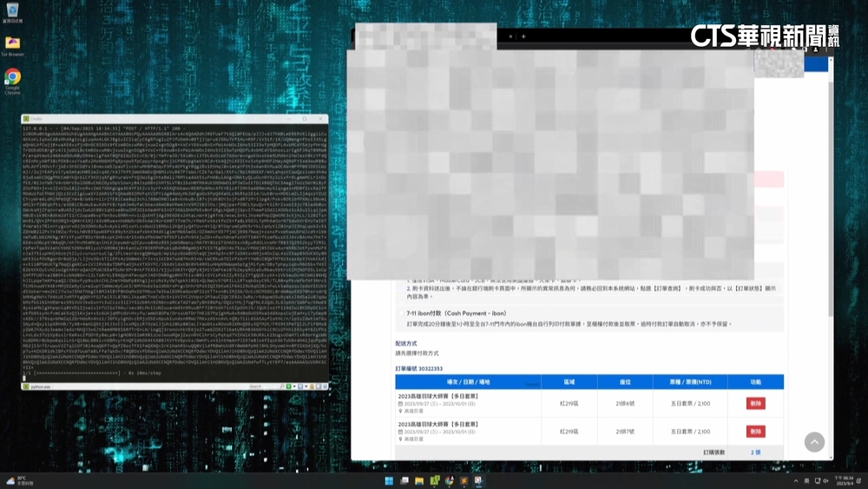Delete the ticket for seat 21排6號

755,403
